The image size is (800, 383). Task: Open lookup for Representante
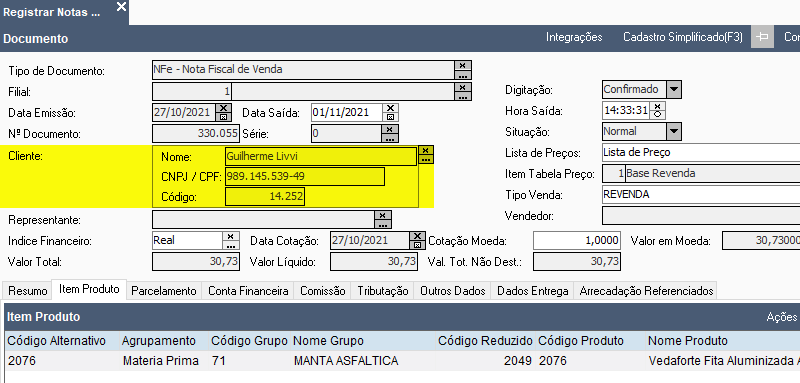click(x=383, y=224)
